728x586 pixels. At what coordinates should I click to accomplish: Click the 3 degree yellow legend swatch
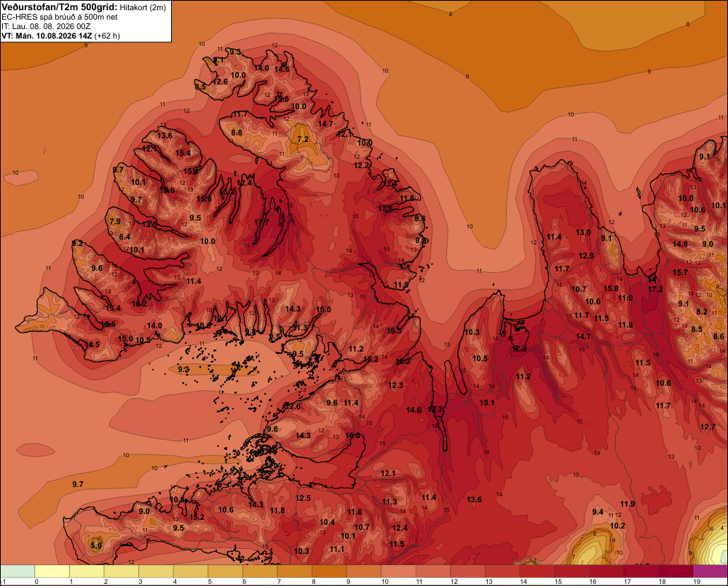(x=157, y=571)
